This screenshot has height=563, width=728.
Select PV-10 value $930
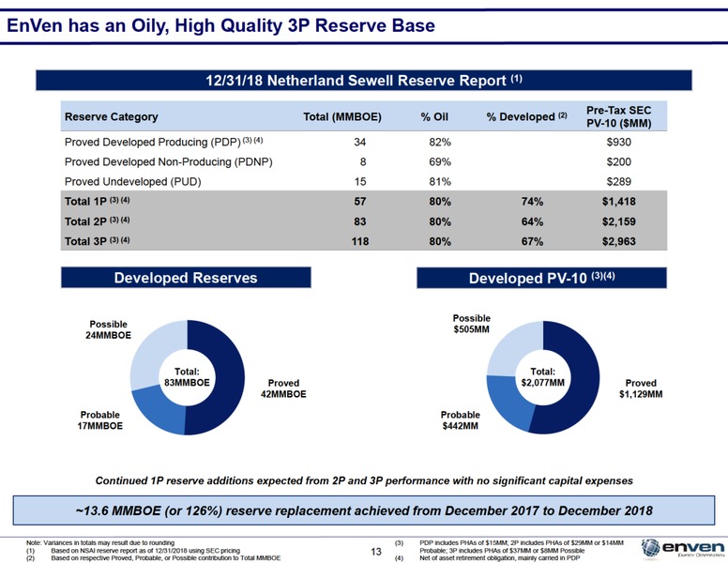(619, 142)
